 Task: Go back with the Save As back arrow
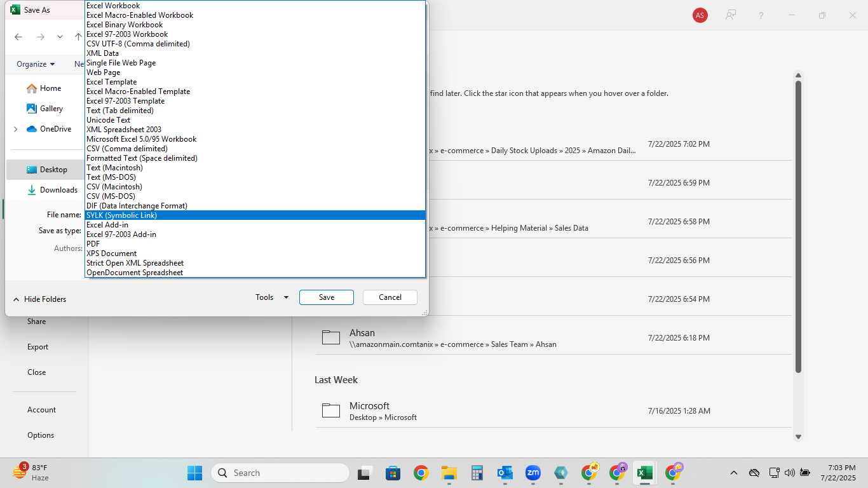(x=18, y=37)
